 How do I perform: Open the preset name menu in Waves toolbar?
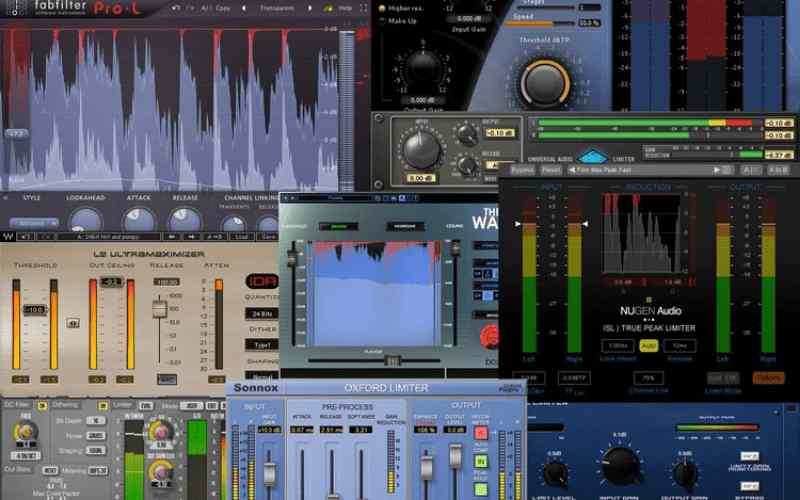[x=109, y=237]
